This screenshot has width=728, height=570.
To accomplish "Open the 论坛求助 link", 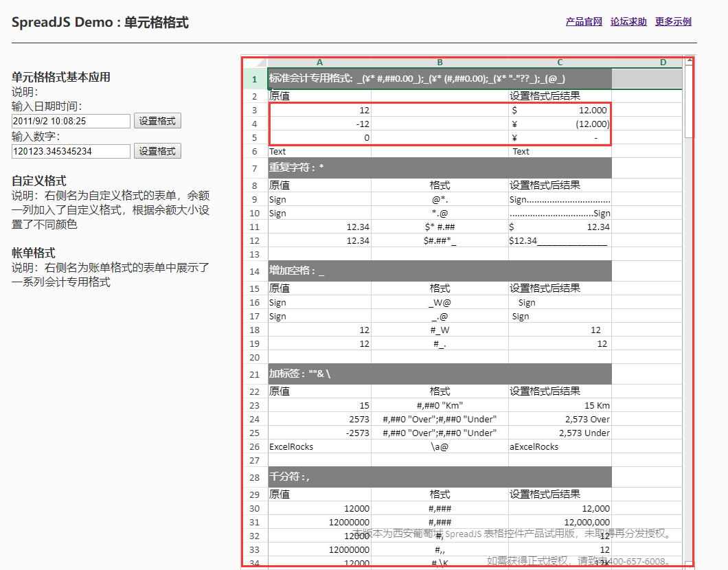I will click(628, 21).
